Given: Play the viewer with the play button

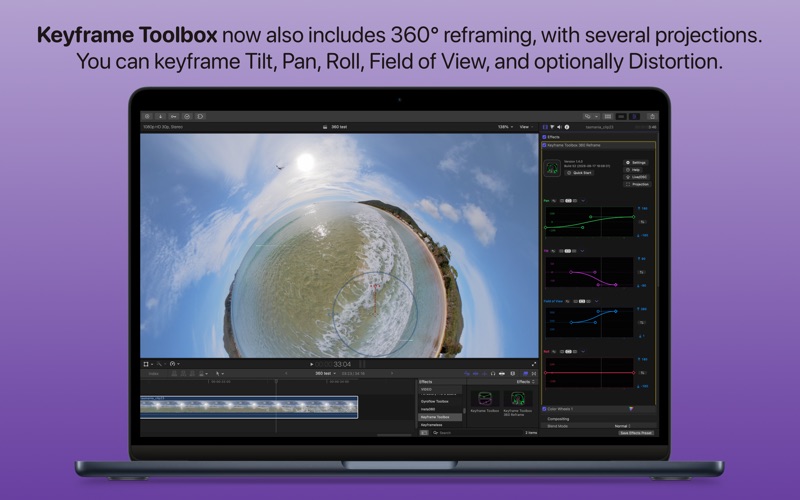Looking at the screenshot, I should [311, 364].
